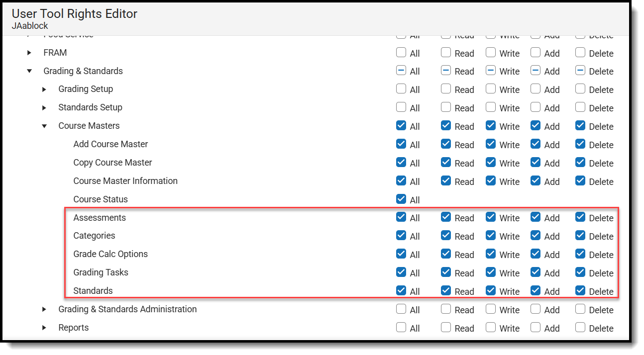Enable Read for Reports
Viewport: 644px width, 355px height.
[445, 328]
